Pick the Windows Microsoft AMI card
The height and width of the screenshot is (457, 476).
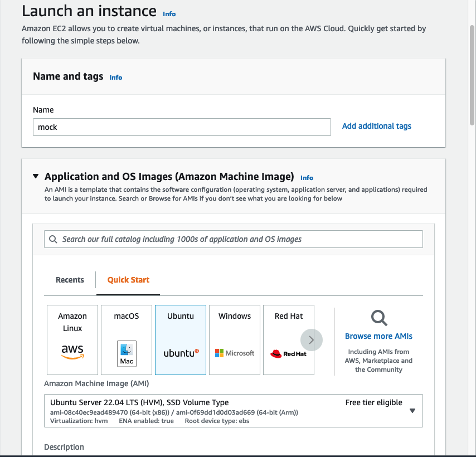(234, 340)
